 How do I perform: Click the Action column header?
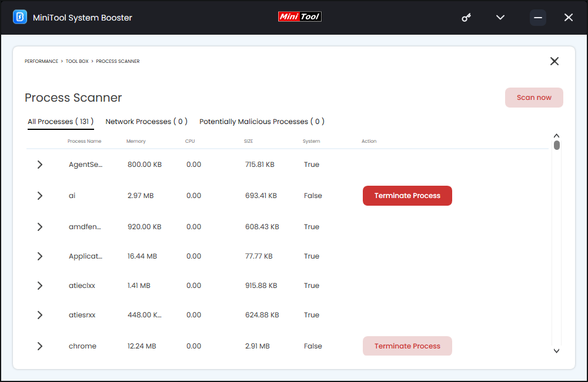[369, 141]
